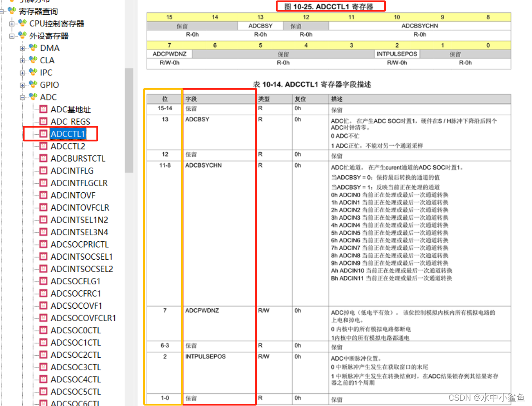Click the globe icon beside the ADC node
This screenshot has height=406, width=532.
(x=32, y=97)
